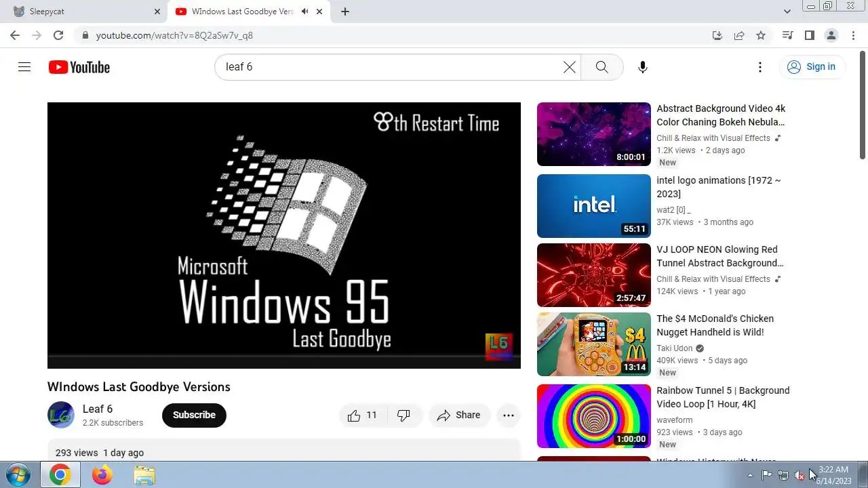Switch to the Sleepycat tab
868x488 pixels.
point(86,12)
